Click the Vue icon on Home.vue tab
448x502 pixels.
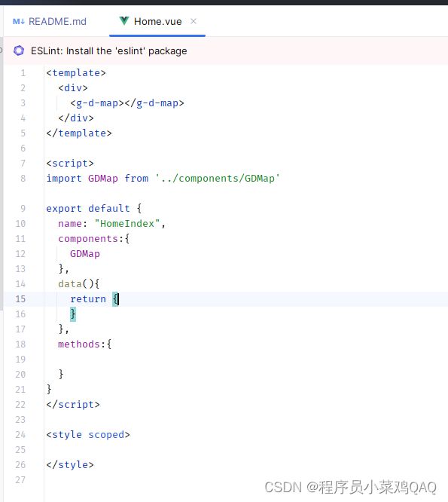[x=124, y=21]
